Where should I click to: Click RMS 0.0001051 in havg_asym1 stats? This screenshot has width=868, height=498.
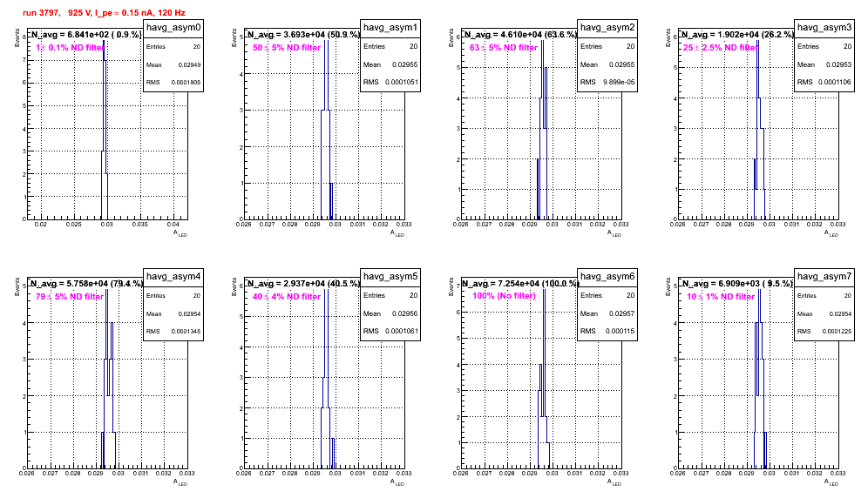point(390,83)
